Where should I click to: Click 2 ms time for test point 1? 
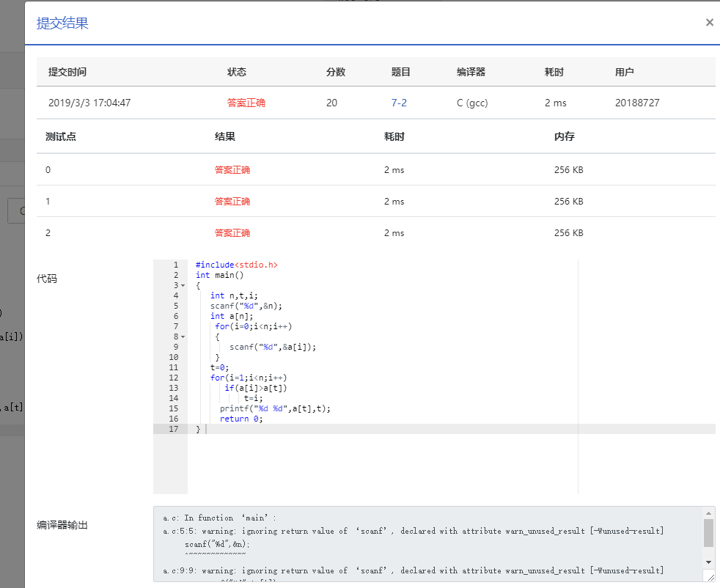pyautogui.click(x=394, y=202)
